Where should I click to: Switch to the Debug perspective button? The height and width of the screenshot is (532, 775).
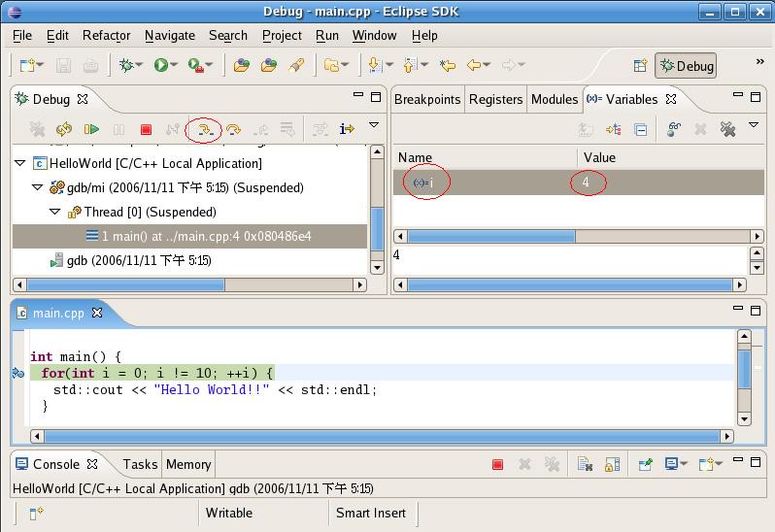(686, 66)
